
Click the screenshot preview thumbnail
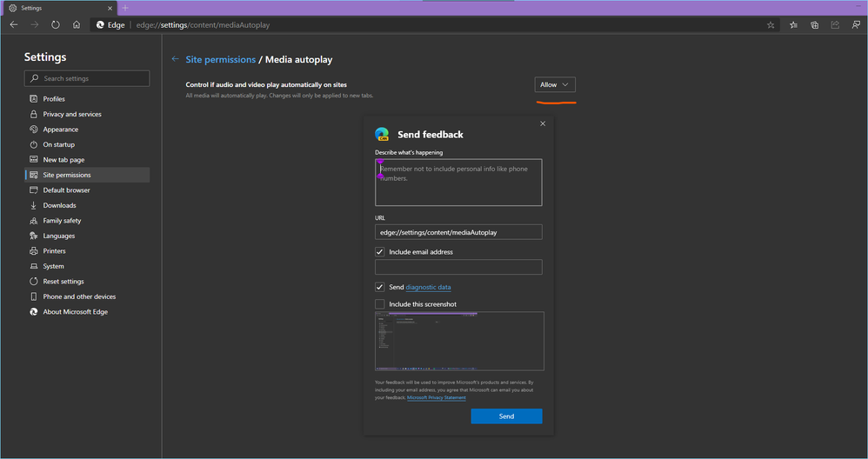[x=459, y=342]
